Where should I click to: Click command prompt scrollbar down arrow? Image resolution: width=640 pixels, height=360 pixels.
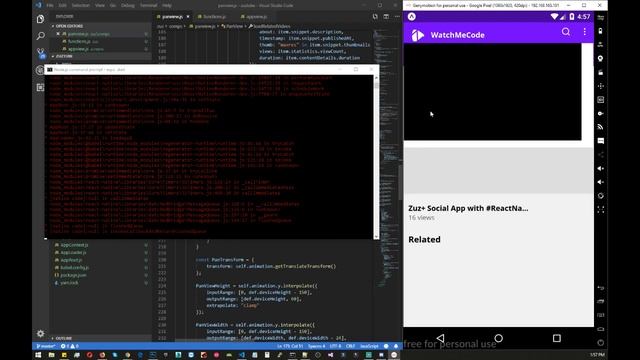[x=376, y=236]
